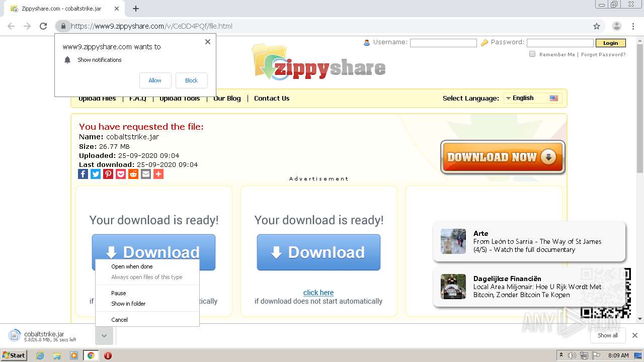Click the Pinterest share icon
Image resolution: width=644 pixels, height=362 pixels.
tap(108, 174)
